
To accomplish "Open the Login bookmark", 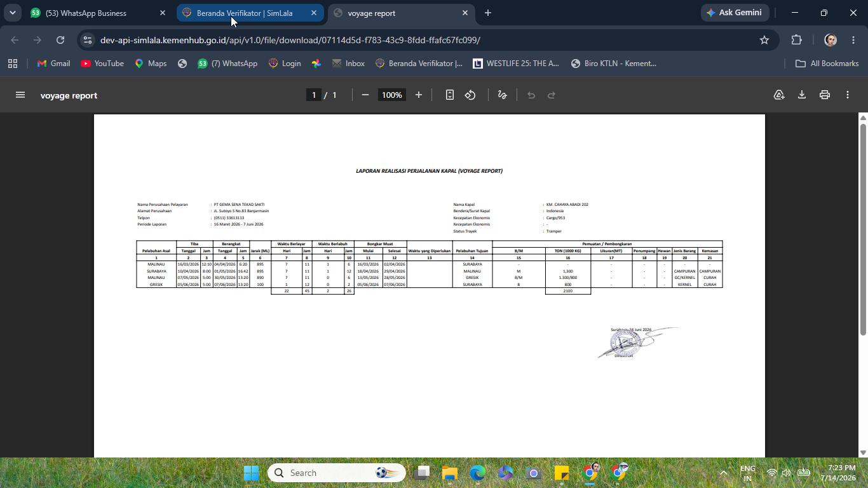I will [x=285, y=64].
